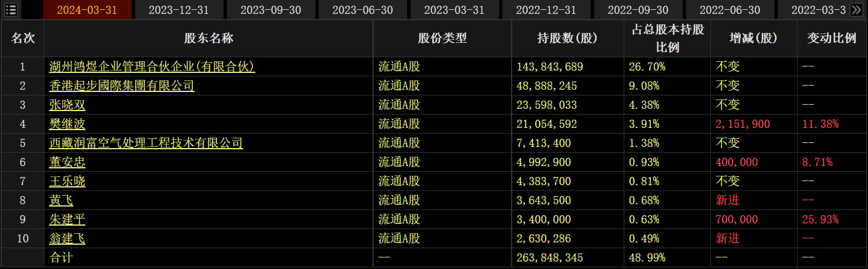Select holding value 4,992,900
This screenshot has height=269, width=868.
pyautogui.click(x=544, y=162)
